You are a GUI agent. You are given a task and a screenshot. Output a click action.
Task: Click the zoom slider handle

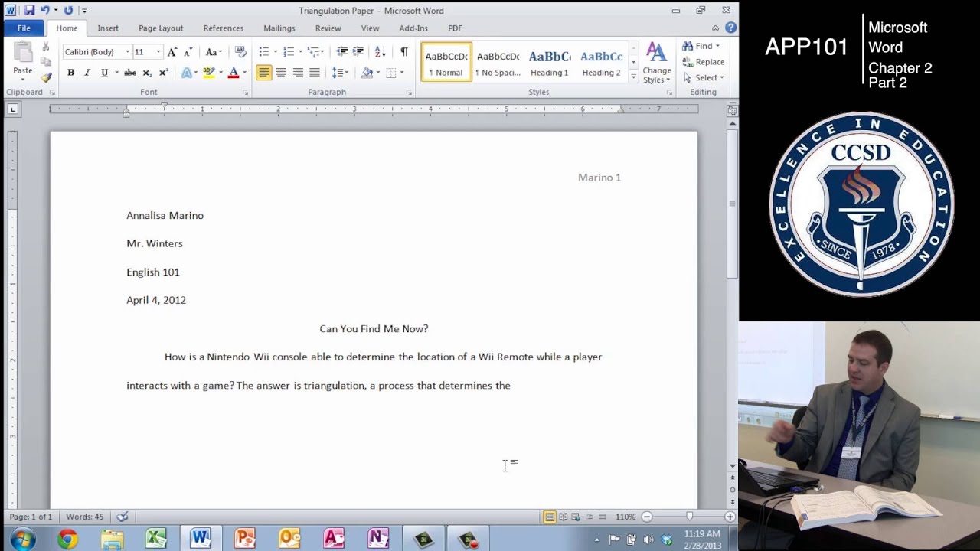point(689,517)
